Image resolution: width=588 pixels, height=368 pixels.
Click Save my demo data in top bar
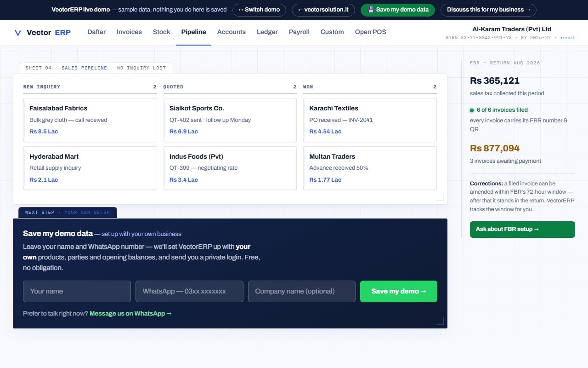pyautogui.click(x=398, y=10)
